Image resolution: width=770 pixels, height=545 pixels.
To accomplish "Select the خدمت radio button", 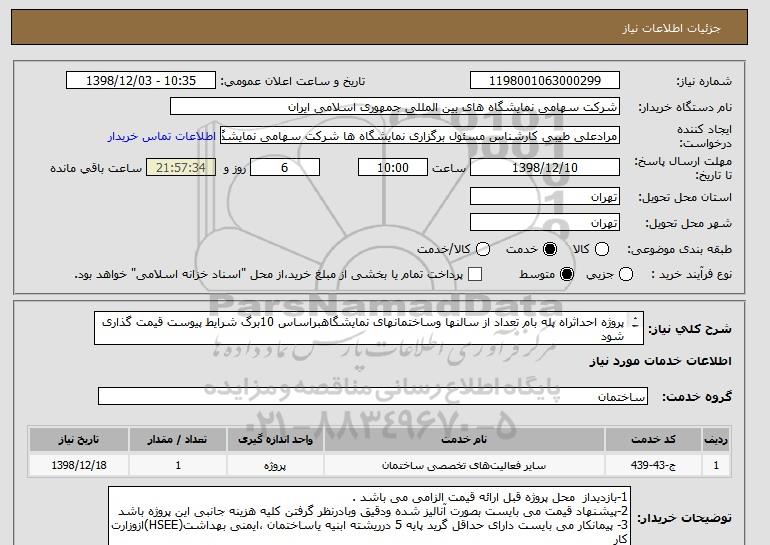I will click(550, 249).
